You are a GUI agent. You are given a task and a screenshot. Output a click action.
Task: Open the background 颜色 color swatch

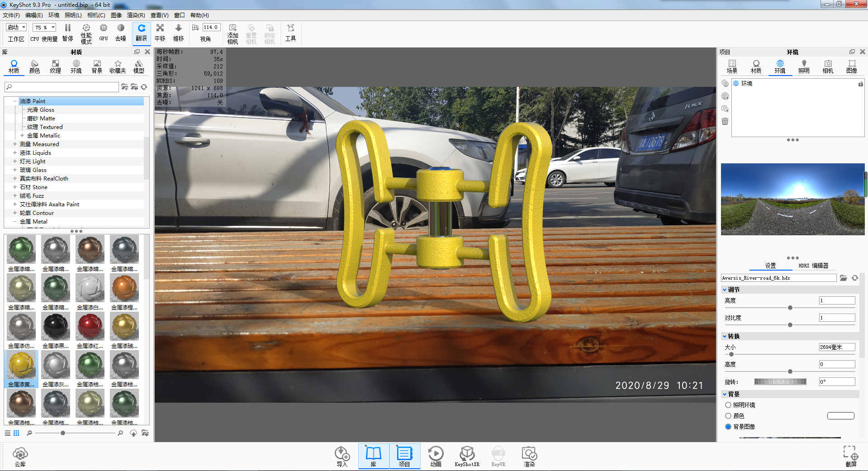[841, 416]
